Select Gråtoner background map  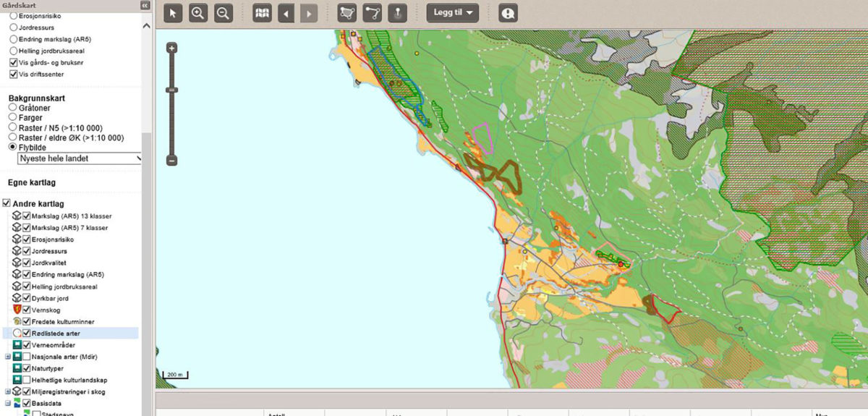point(12,107)
